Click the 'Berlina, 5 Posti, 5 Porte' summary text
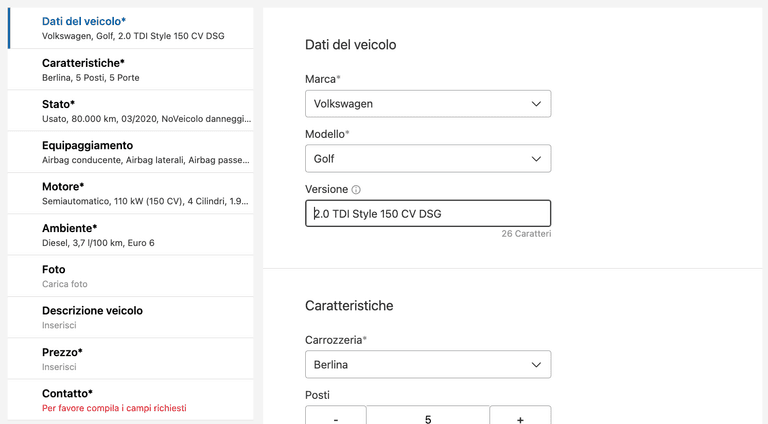 click(91, 77)
